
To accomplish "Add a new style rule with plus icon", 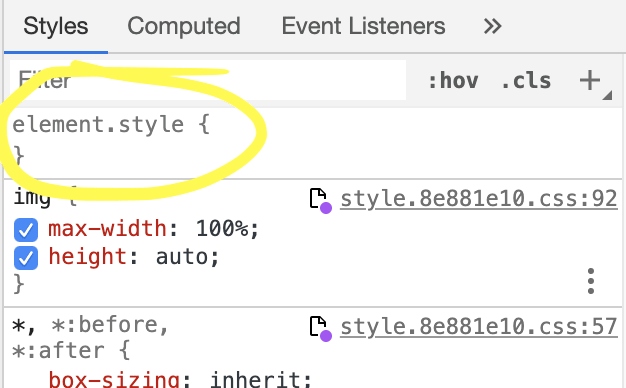I will (590, 80).
